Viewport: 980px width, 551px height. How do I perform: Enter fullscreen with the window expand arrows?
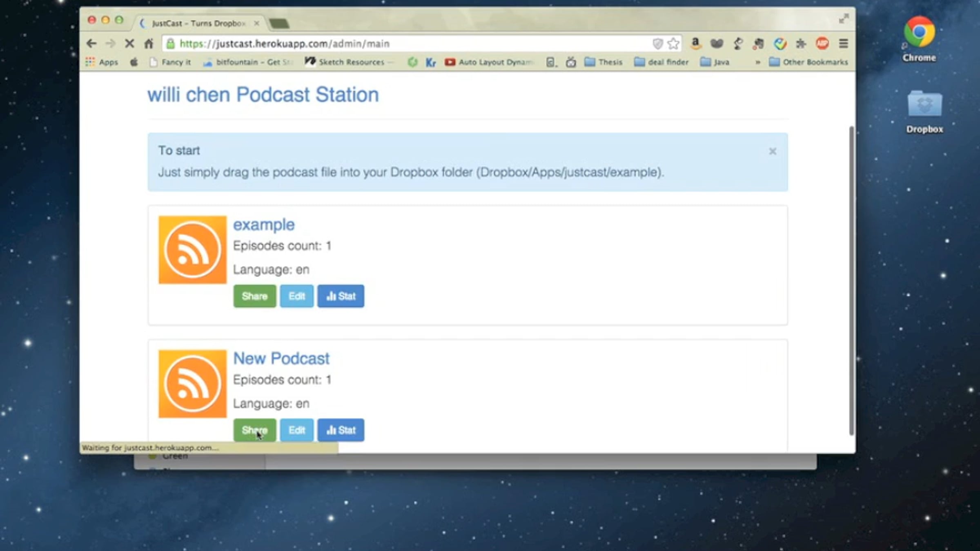(844, 18)
